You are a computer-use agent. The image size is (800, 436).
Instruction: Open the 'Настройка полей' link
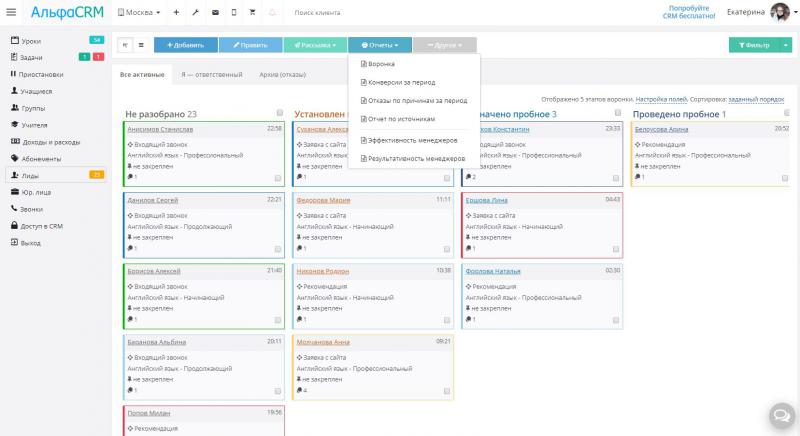[x=660, y=100]
